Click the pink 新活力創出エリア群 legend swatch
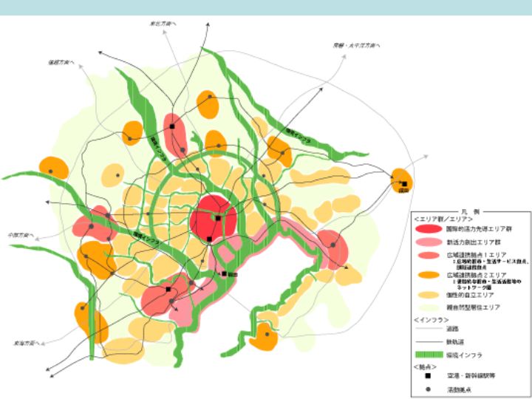 tap(426, 242)
